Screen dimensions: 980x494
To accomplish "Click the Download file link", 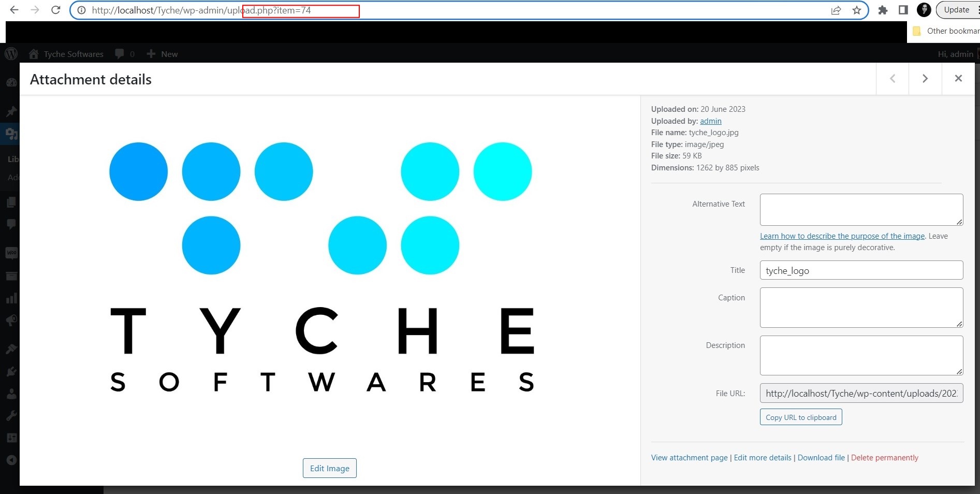I will [821, 458].
